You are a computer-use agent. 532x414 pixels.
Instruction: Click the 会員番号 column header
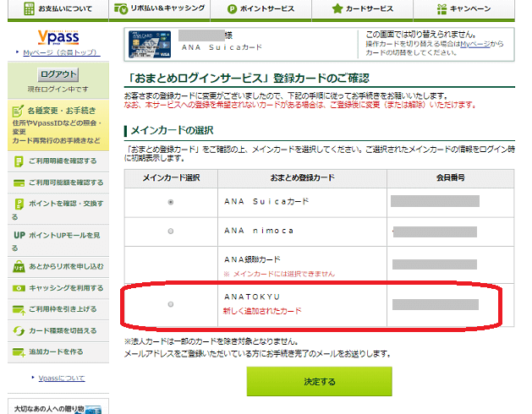(x=451, y=178)
